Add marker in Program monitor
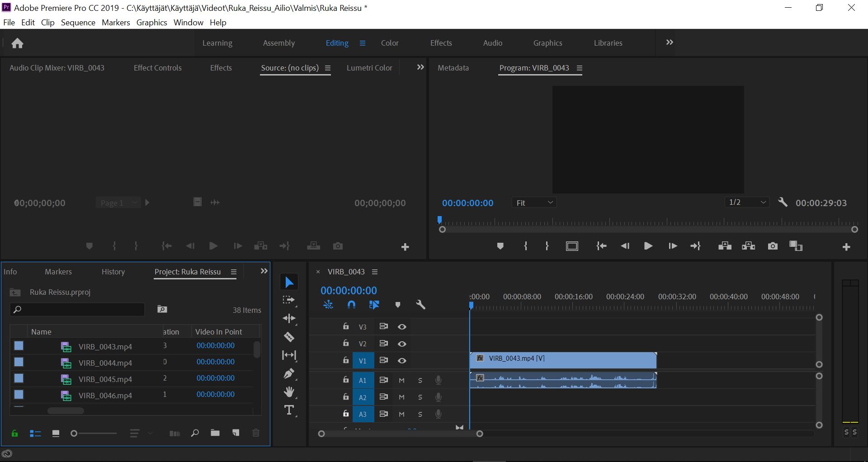 pos(500,246)
